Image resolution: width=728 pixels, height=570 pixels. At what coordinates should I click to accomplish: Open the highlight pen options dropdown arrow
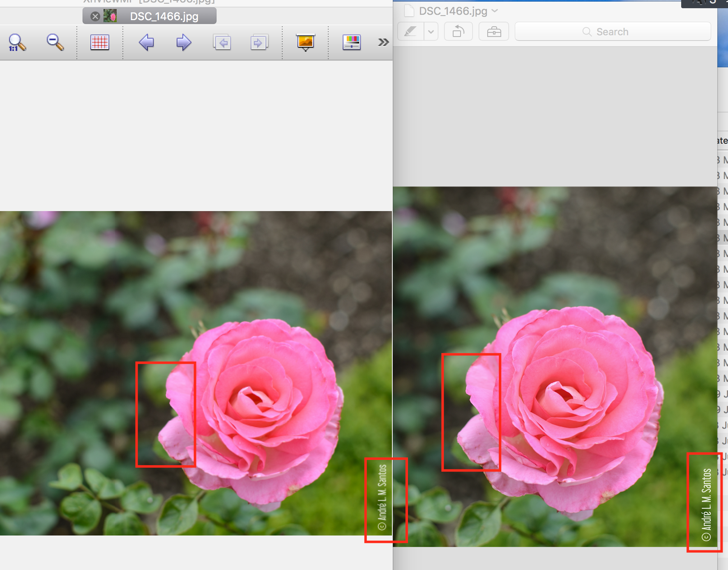[x=431, y=32]
